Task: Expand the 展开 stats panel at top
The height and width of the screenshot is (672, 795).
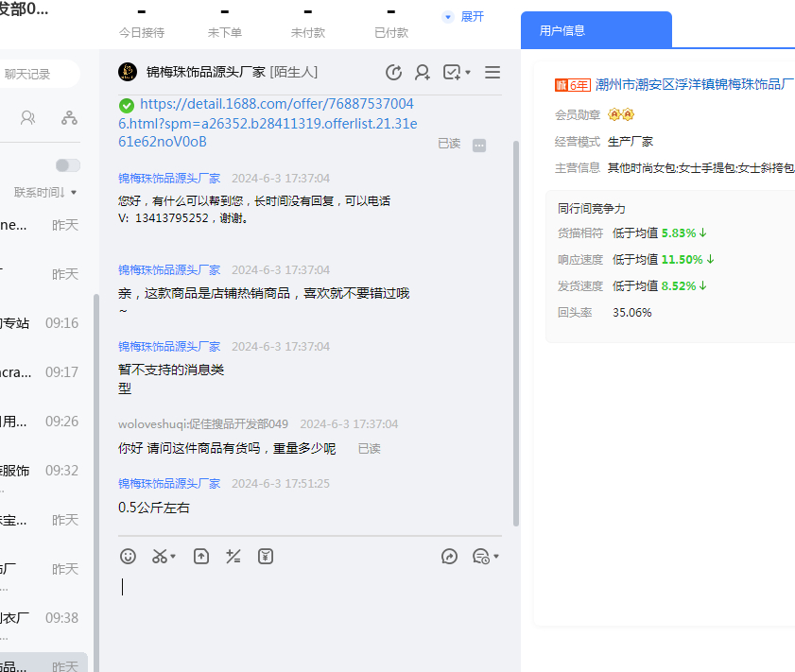Action: 463,17
